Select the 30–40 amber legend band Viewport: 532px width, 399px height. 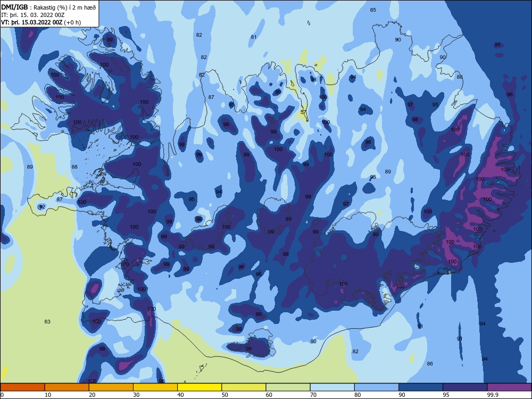tap(155, 387)
